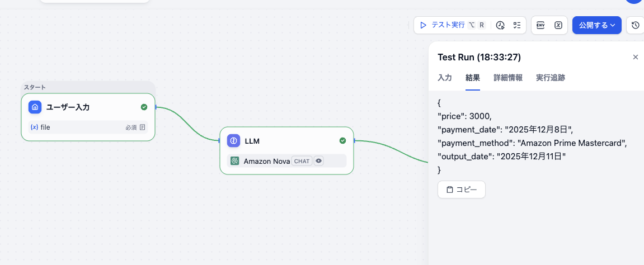Select the ユーザー入力 start node home icon
Screen dimensions: 644x265
(35, 107)
